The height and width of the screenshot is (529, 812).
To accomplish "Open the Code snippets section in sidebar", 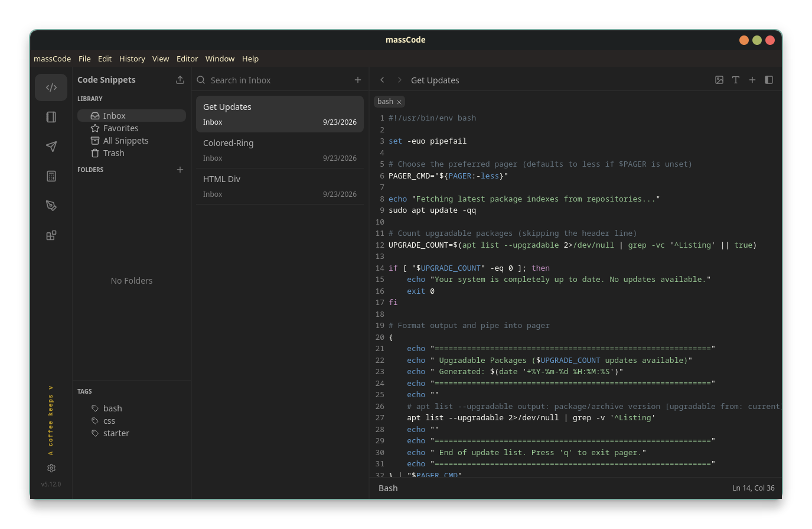I will (51, 87).
